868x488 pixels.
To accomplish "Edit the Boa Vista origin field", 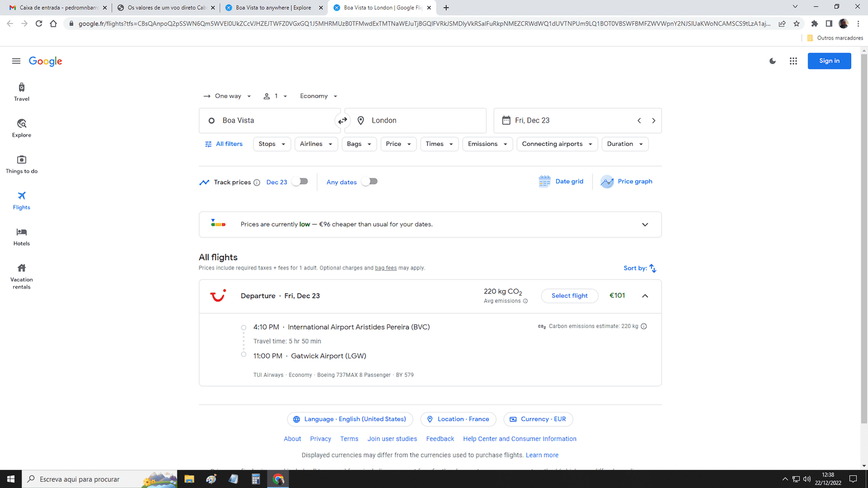I will point(270,120).
